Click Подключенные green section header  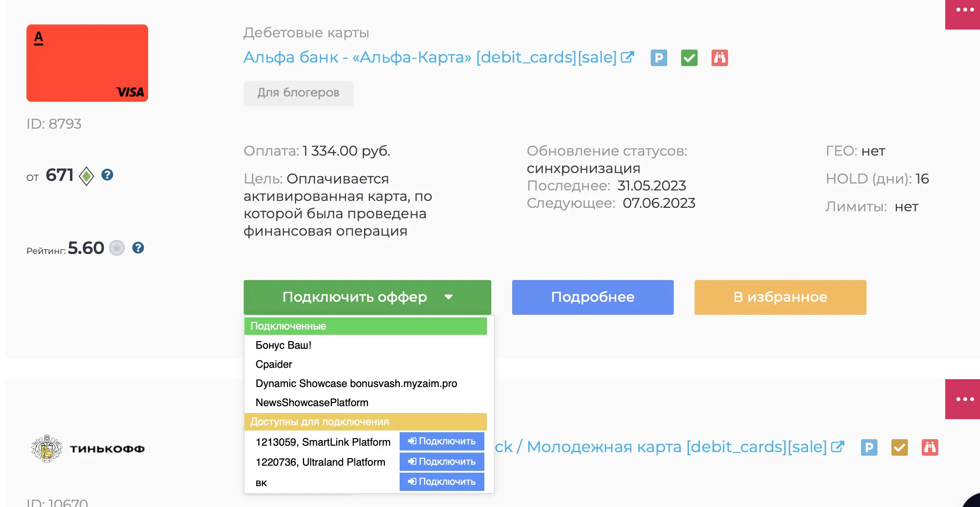366,326
